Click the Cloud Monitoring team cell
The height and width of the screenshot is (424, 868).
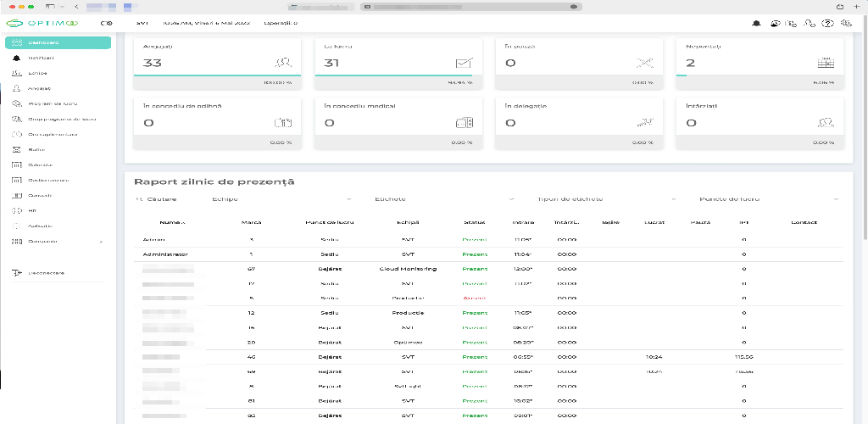[x=408, y=269]
